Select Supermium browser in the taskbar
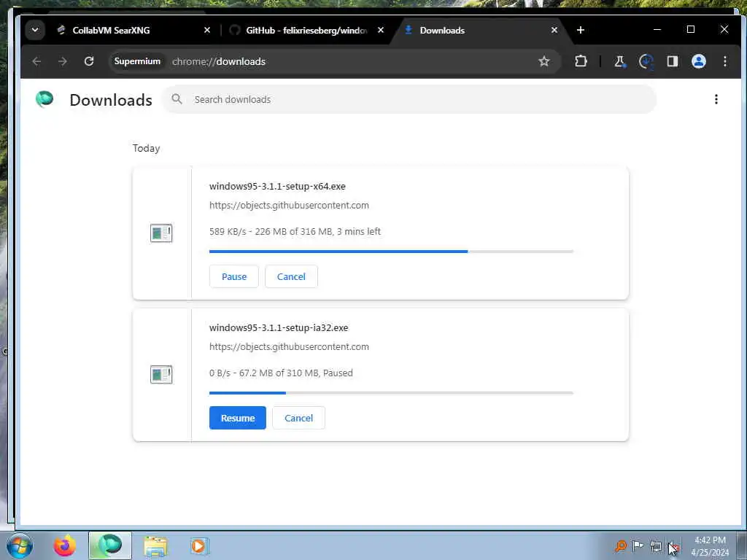This screenshot has height=560, width=747. point(109,545)
